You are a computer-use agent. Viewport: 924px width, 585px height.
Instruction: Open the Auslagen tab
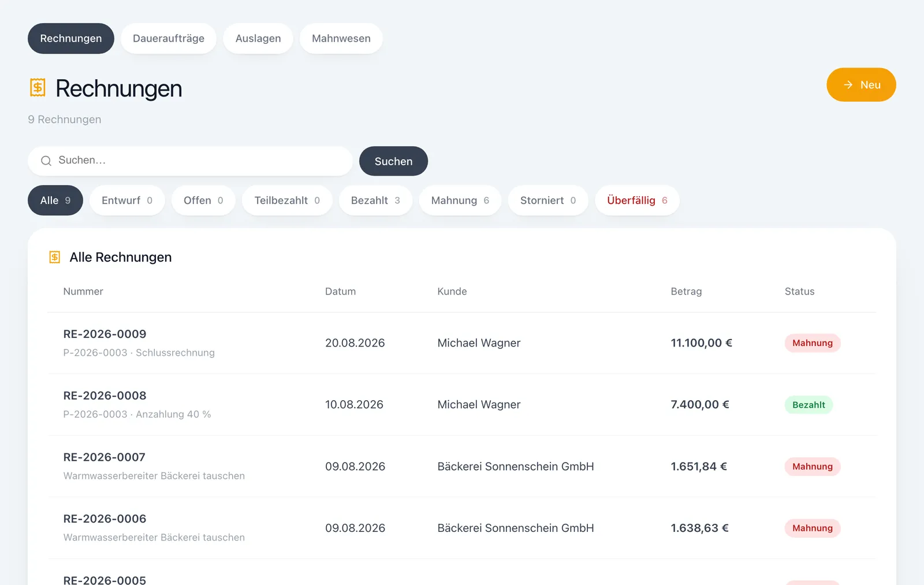click(x=258, y=38)
